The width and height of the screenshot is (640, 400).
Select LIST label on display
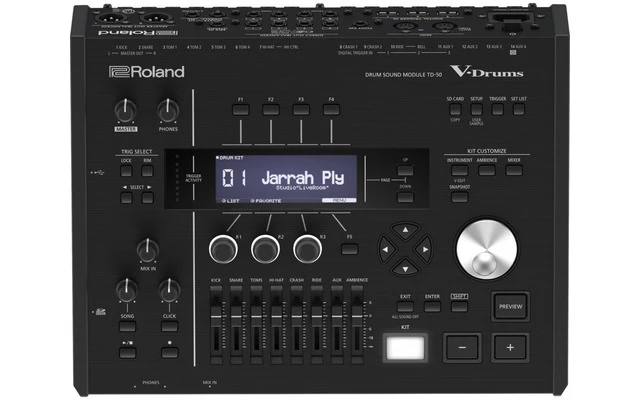[231, 201]
